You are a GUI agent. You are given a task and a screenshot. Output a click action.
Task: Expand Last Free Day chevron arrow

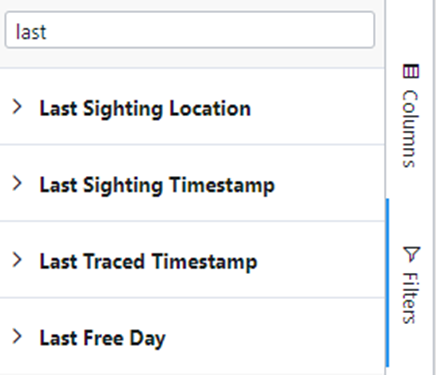coord(17,336)
